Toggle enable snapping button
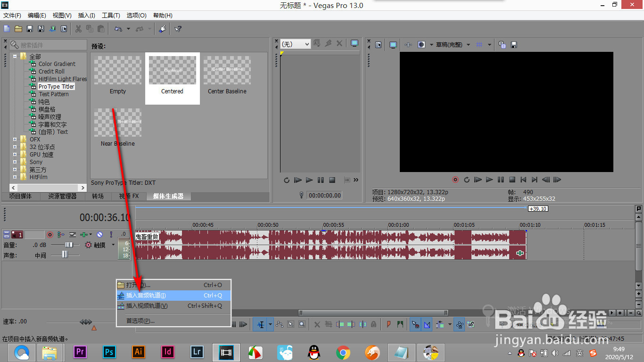 [415, 324]
